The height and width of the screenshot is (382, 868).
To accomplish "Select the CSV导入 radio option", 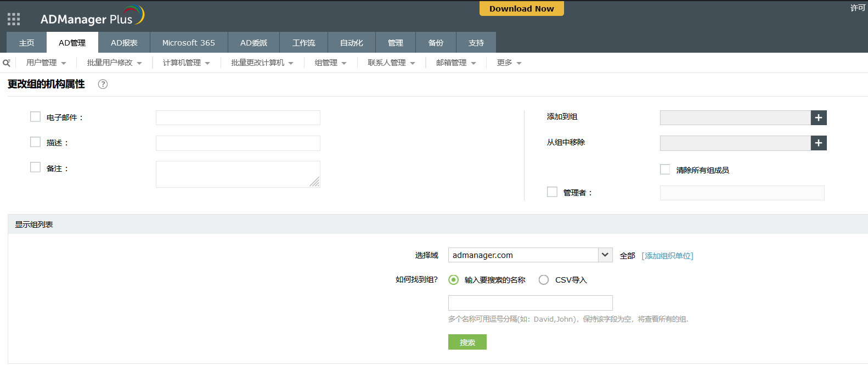I will click(543, 280).
